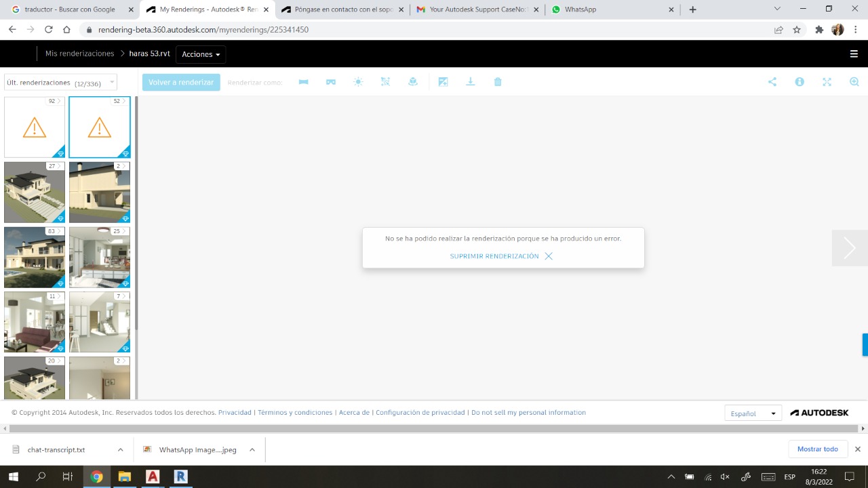This screenshot has height=488, width=868.
Task: Open the Términos y condiciones link
Action: [x=295, y=413]
